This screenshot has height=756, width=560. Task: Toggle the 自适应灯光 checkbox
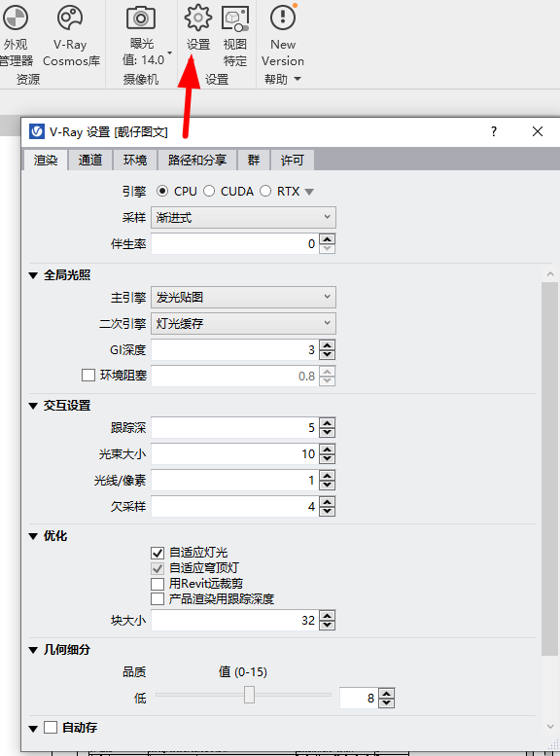pyautogui.click(x=157, y=553)
